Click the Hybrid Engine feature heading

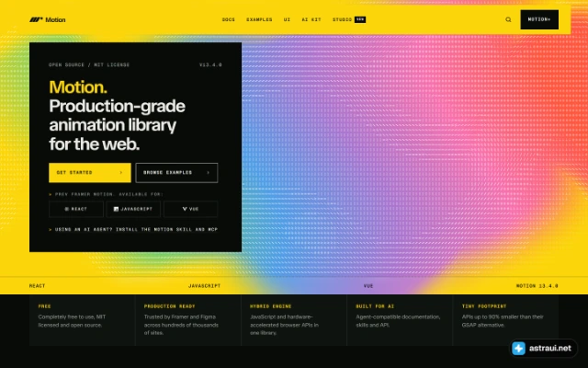pyautogui.click(x=271, y=306)
